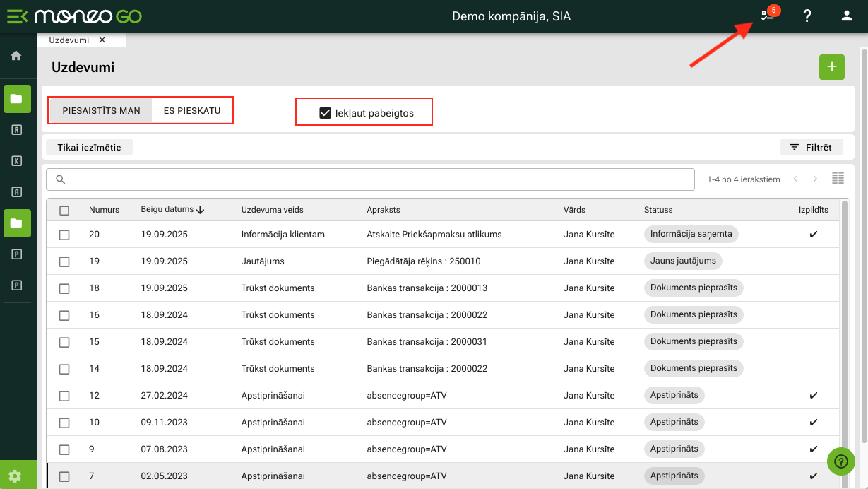The image size is (868, 489).
Task: Select the PIESAISTĪTS MAN tab
Action: 101,111
